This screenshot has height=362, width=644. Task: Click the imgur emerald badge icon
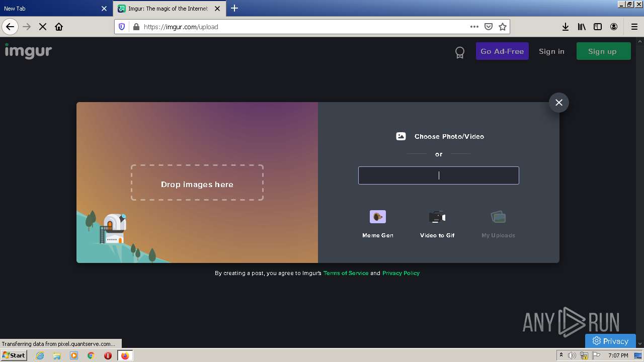click(459, 52)
